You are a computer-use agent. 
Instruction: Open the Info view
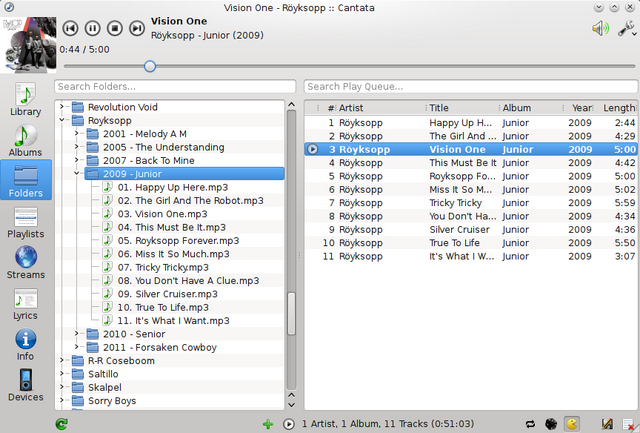[x=26, y=345]
